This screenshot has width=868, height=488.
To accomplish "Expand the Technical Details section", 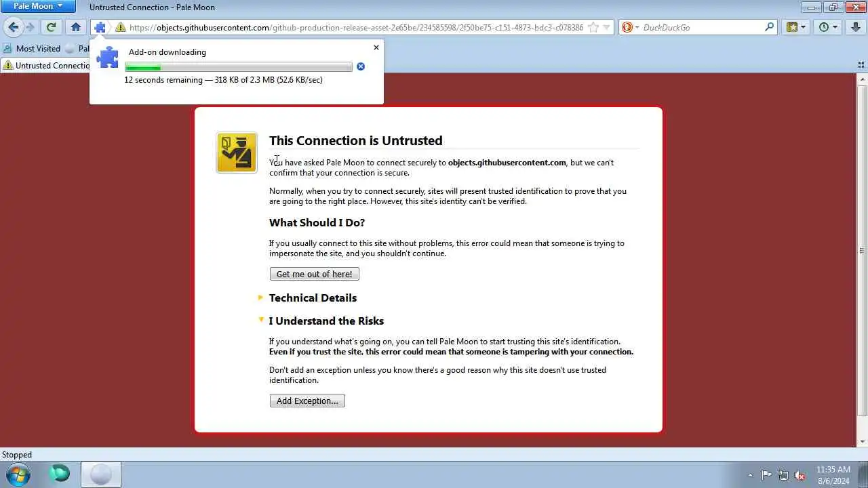I will point(313,298).
